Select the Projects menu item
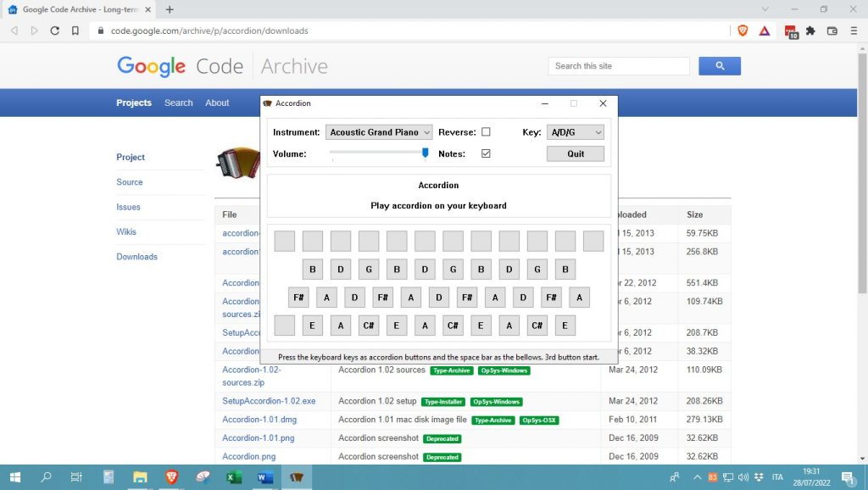Image resolution: width=868 pixels, height=490 pixels. (133, 103)
